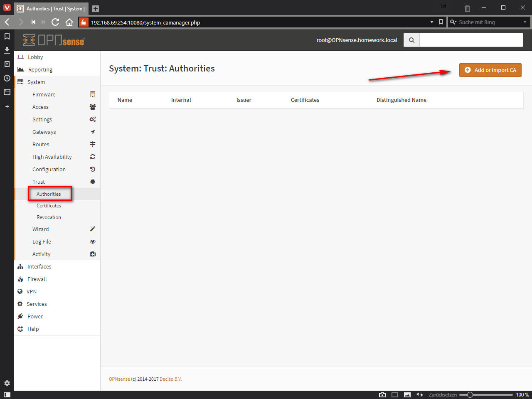
Task: Open the Vivaldi bookmarks panel
Action: point(7,36)
